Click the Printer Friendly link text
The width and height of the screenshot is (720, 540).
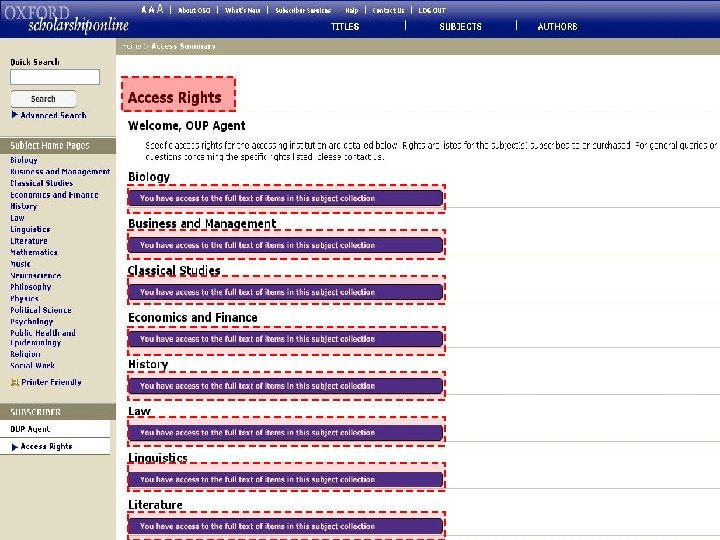pyautogui.click(x=51, y=382)
